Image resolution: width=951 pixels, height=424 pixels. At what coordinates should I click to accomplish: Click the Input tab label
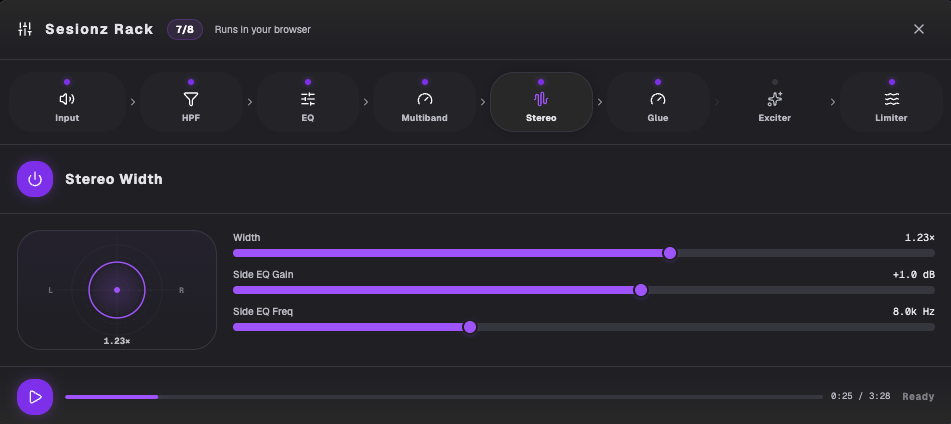click(x=67, y=118)
